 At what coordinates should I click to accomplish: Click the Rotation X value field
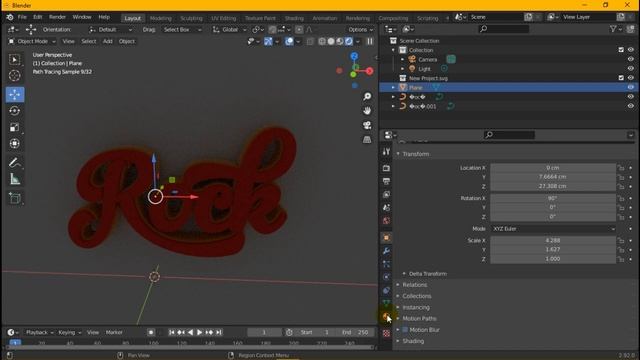tap(553, 198)
